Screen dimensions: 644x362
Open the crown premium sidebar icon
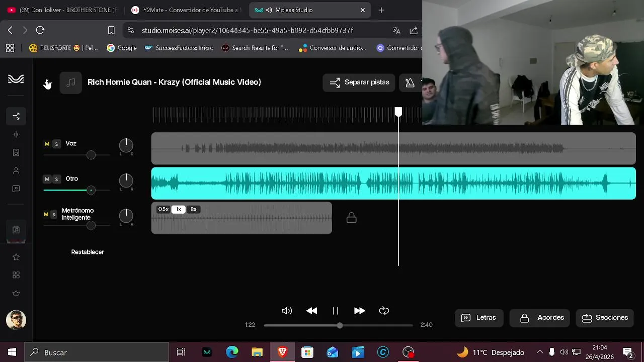(x=16, y=293)
